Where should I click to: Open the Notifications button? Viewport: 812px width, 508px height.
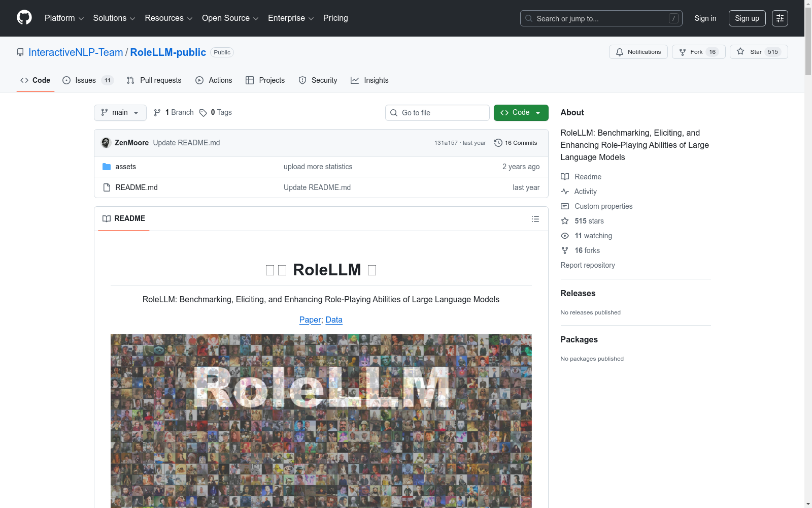tap(638, 52)
